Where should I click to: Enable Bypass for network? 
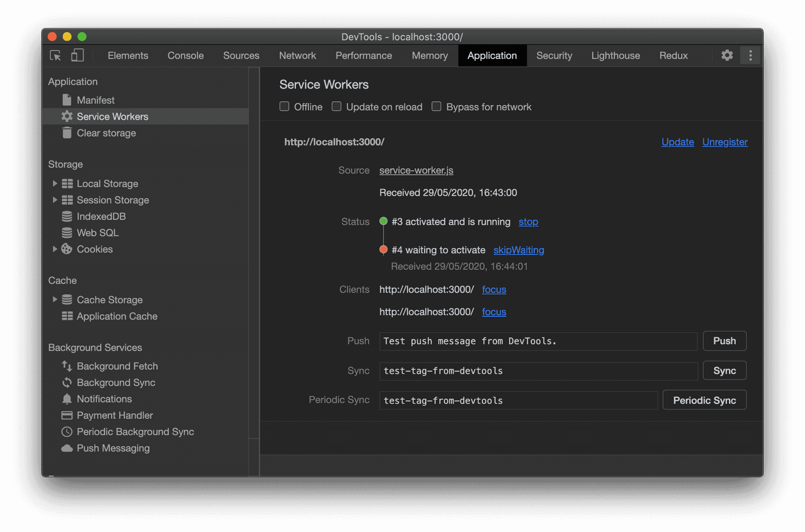point(436,106)
